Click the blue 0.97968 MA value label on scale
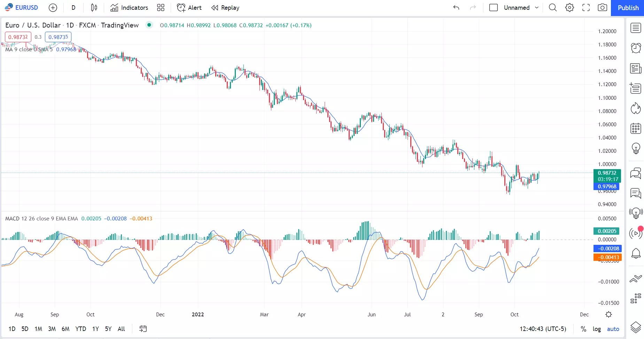The width and height of the screenshot is (644, 339). [606, 187]
